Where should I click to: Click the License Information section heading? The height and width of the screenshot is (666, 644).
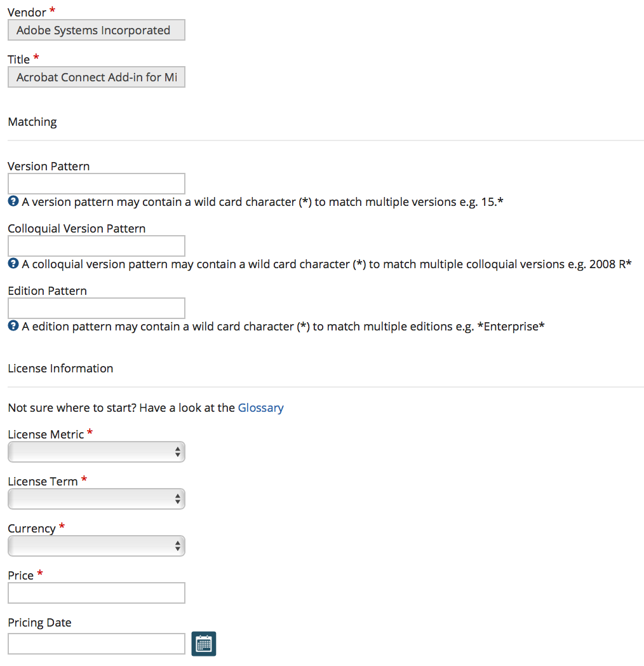[60, 368]
